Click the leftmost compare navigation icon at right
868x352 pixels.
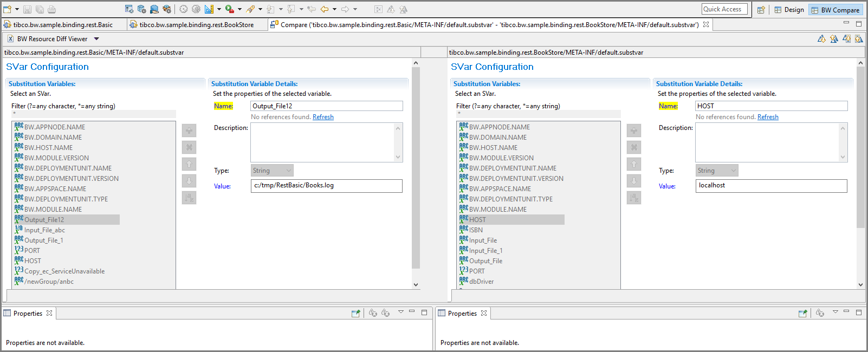tap(821, 39)
